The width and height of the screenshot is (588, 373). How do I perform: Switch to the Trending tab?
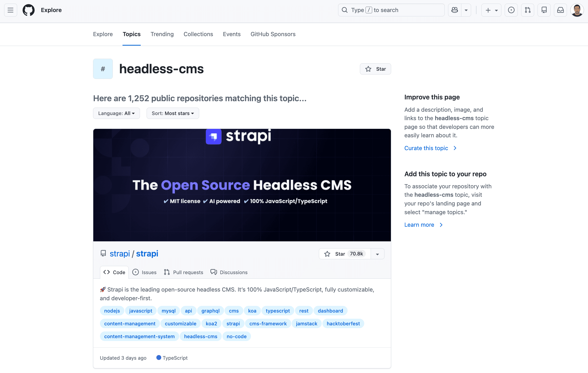click(x=162, y=34)
